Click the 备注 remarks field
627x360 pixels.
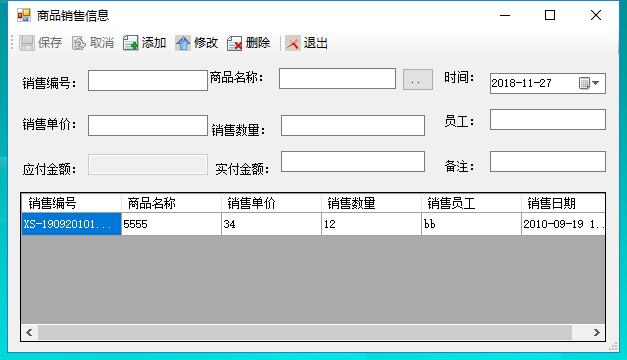(x=548, y=162)
